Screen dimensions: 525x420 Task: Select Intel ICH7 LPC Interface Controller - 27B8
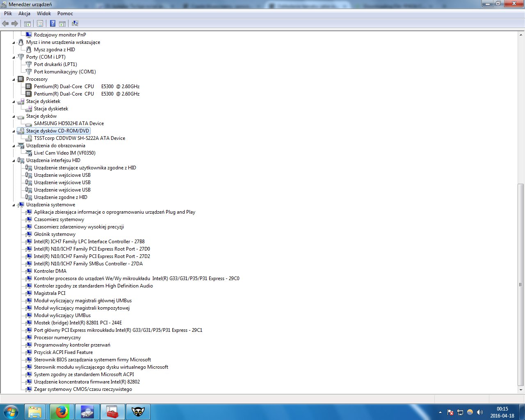pos(89,242)
